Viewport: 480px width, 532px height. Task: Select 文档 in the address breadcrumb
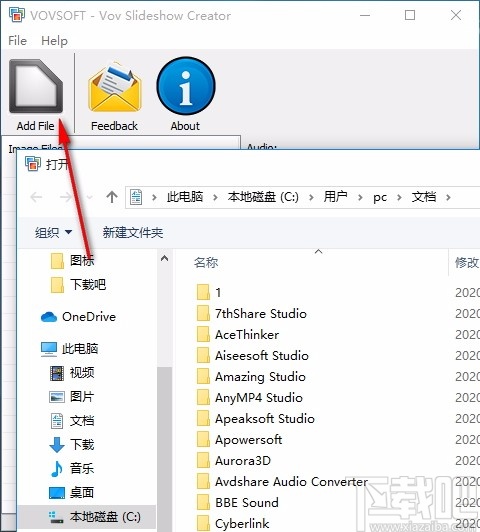[423, 197]
